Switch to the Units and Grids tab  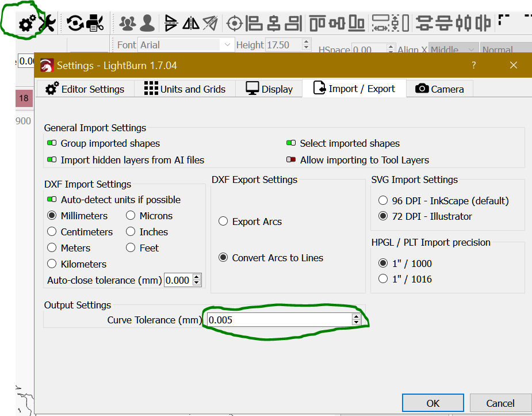click(x=185, y=89)
